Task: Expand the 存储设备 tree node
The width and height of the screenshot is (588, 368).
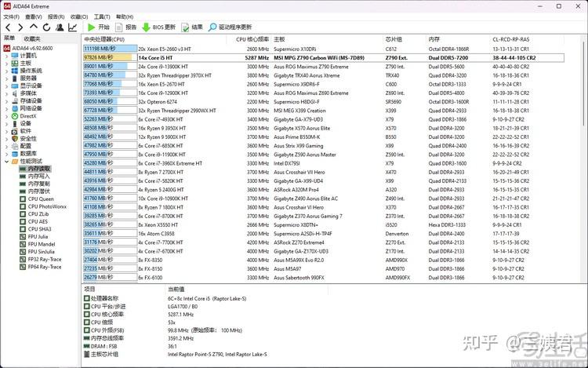Action: pyautogui.click(x=6, y=101)
